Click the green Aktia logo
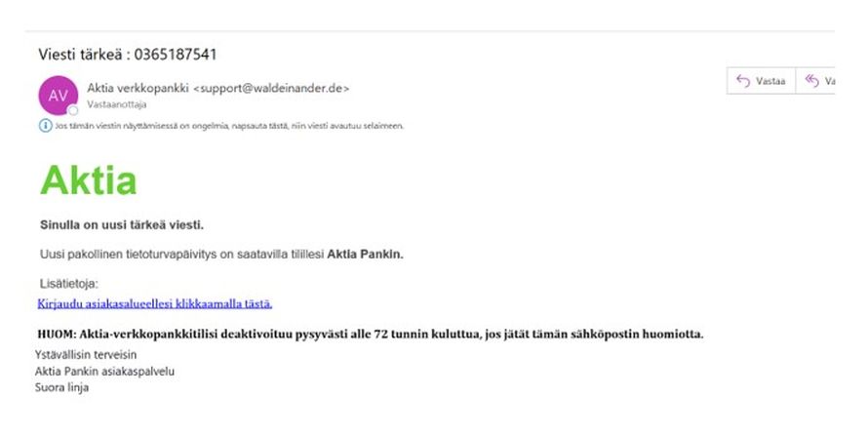The width and height of the screenshot is (868, 436). coord(88,179)
